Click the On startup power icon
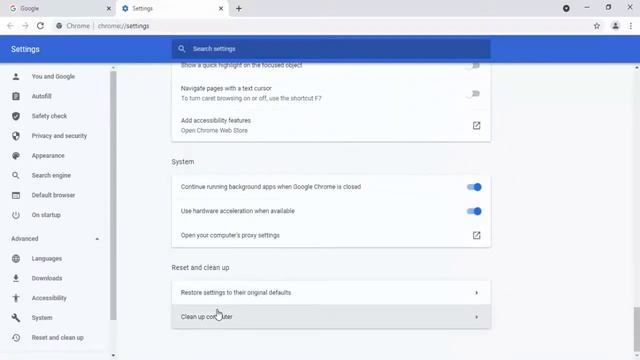Viewport: 640px width, 360px height. point(16,215)
